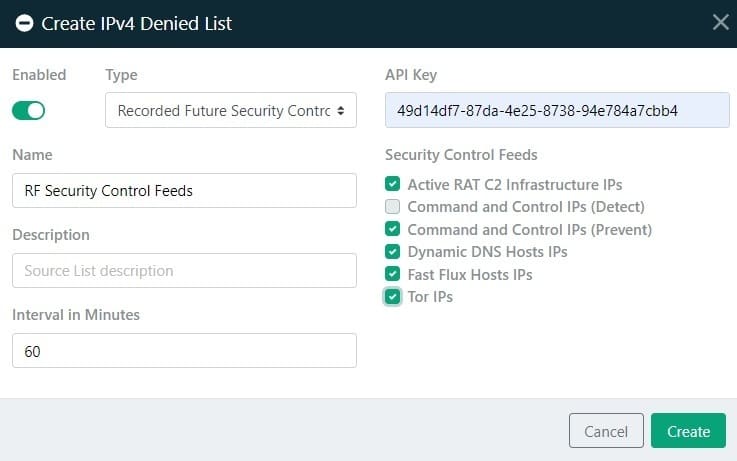Click the API Key input field
Viewport: 737px width, 461px height.
(557, 110)
